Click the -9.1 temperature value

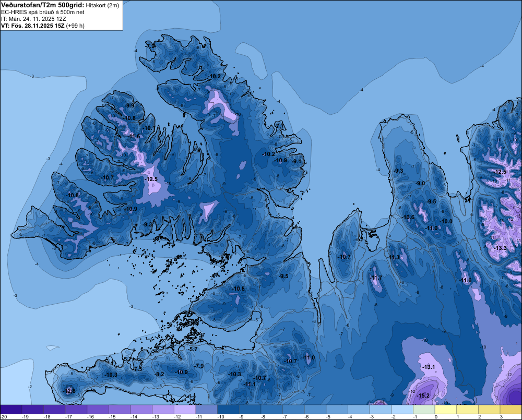click(x=296, y=161)
